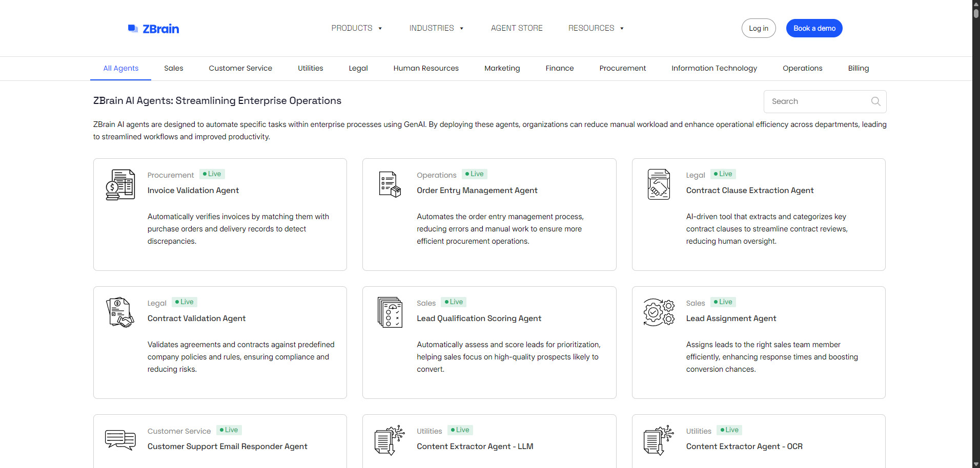Click the Lead Assignment Agent gears icon
Viewport: 980px width, 468px height.
(x=659, y=312)
